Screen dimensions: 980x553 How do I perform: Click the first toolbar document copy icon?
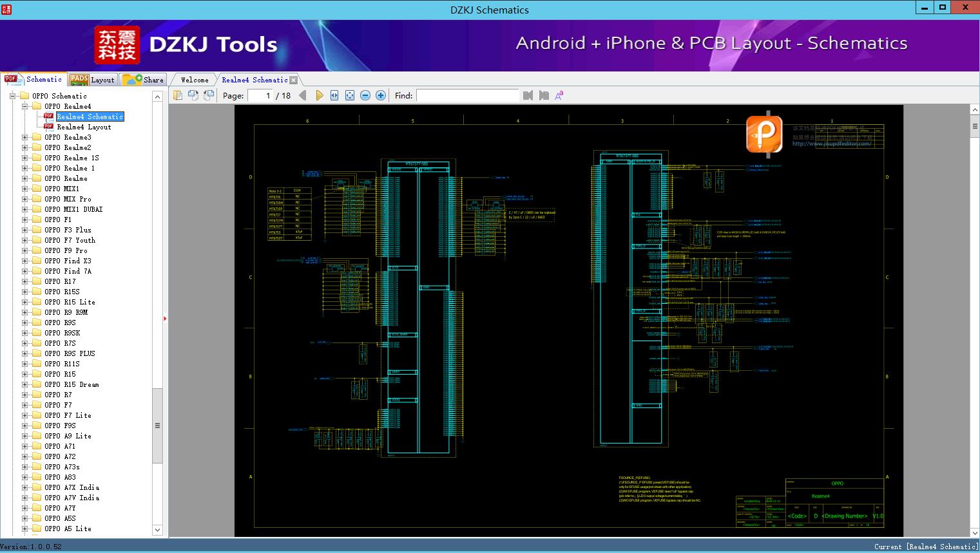[x=178, y=95]
